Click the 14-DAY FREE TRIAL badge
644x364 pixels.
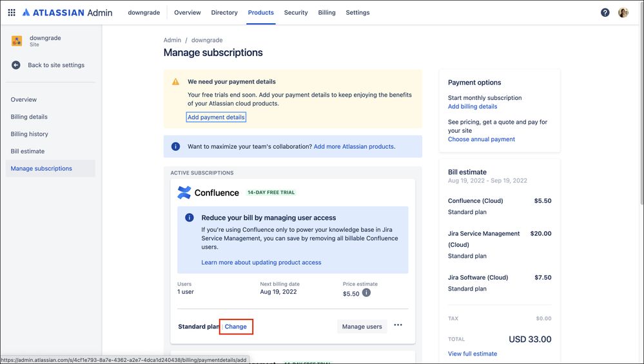pos(271,193)
